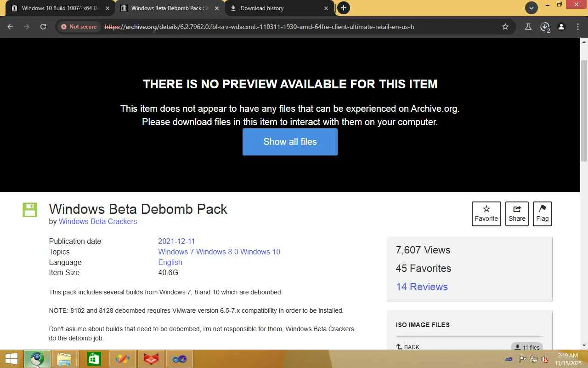Viewport: 588px width, 368px height.
Task: Open the browser downloads indicator
Action: [x=545, y=27]
